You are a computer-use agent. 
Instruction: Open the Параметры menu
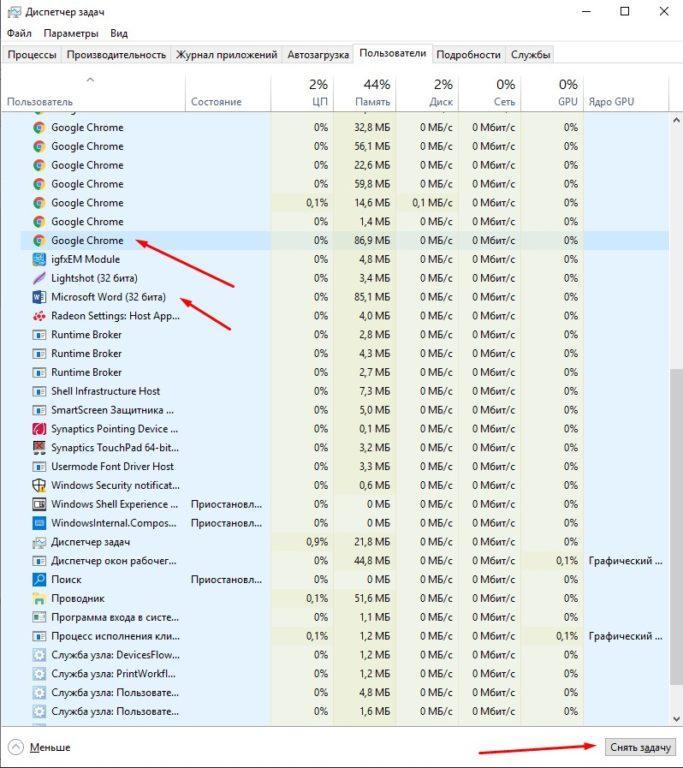tap(71, 33)
